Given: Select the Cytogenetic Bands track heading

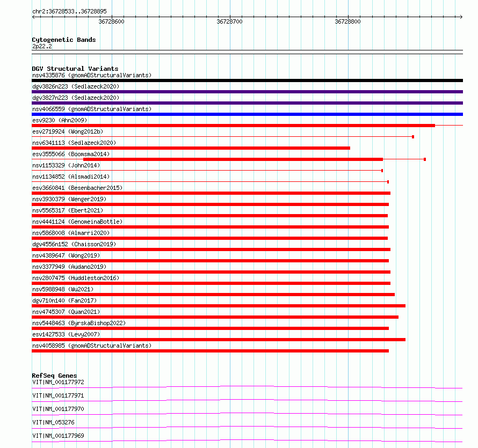Looking at the screenshot, I should pyautogui.click(x=64, y=40).
